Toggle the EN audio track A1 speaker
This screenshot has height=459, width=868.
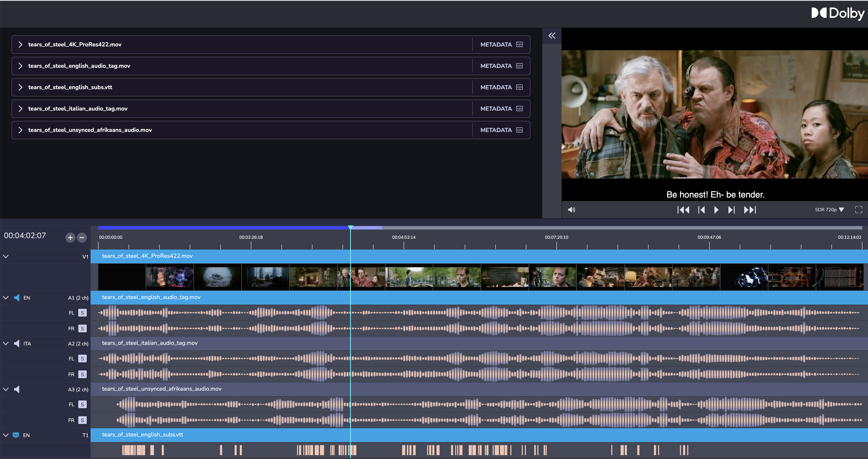tap(17, 298)
